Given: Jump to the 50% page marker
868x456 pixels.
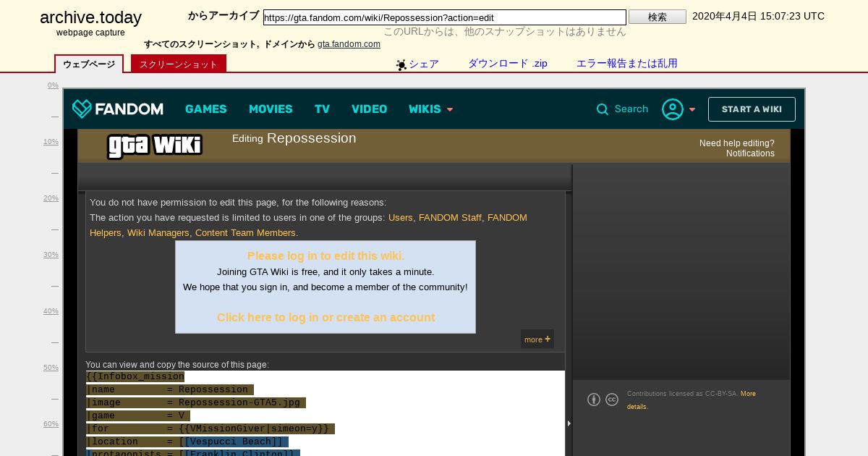Looking at the screenshot, I should click(x=51, y=368).
